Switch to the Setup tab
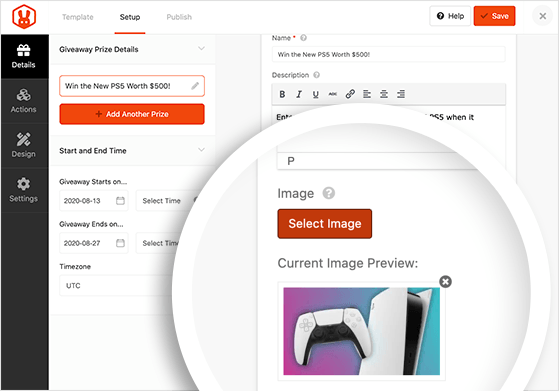The image size is (559, 391). tap(130, 17)
